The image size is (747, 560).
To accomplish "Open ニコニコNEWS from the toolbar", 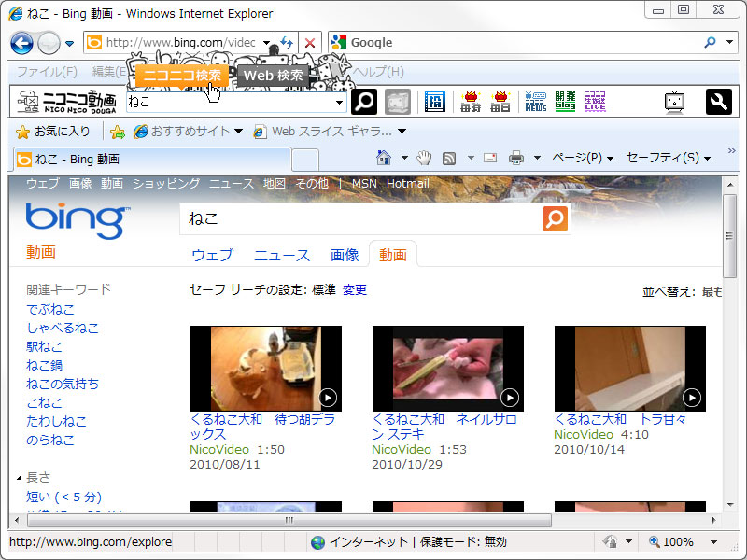I will point(534,101).
